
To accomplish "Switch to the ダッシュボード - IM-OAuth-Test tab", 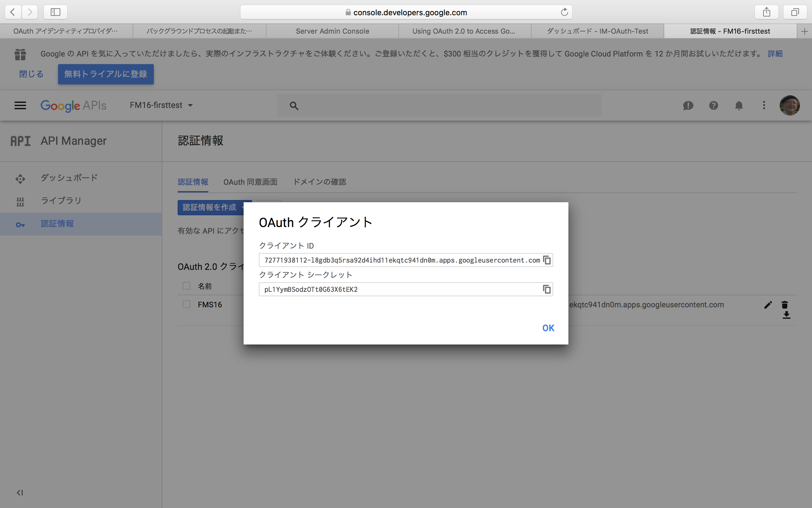I will point(597,31).
